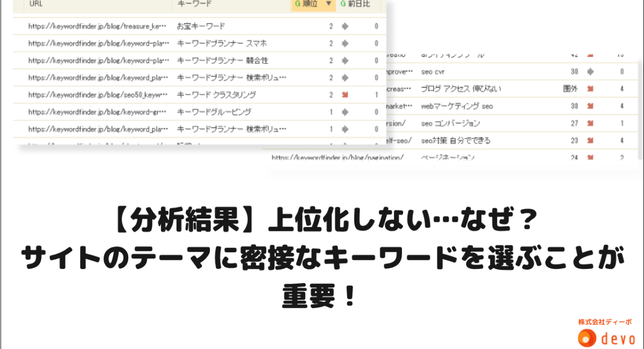Click the gray arrow in お宝キーワード row
644x349 pixels.
pos(346,26)
